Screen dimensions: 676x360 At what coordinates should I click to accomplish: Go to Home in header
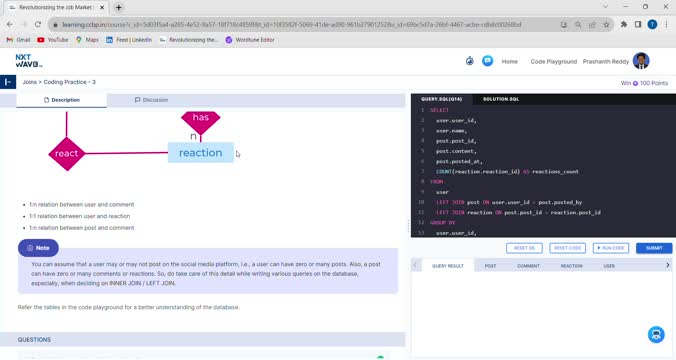(x=510, y=62)
